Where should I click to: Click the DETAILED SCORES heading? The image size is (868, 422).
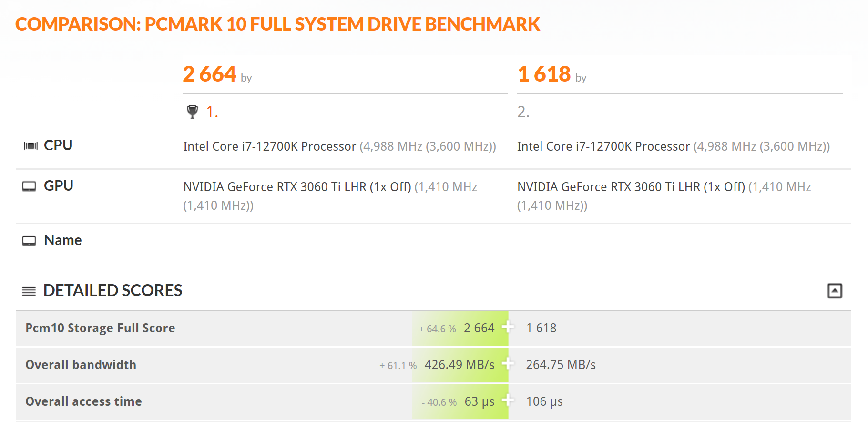113,290
